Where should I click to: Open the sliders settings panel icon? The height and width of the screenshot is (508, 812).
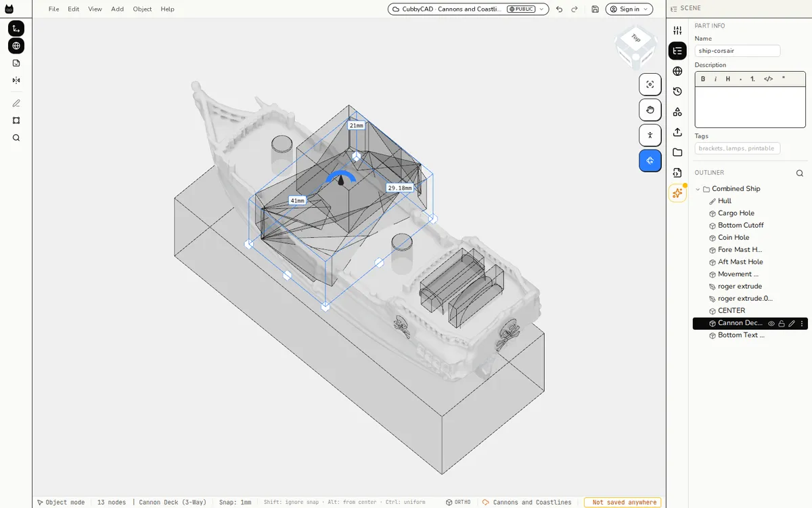[x=677, y=30]
